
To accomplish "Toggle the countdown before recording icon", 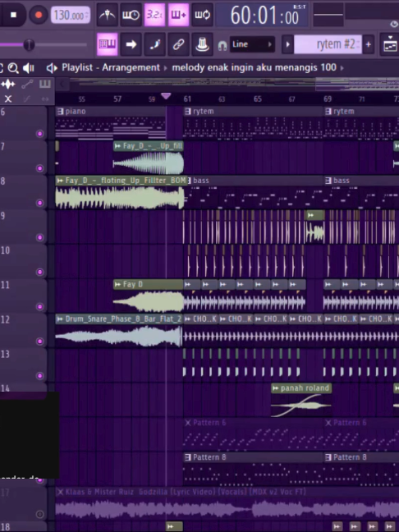I will point(154,15).
